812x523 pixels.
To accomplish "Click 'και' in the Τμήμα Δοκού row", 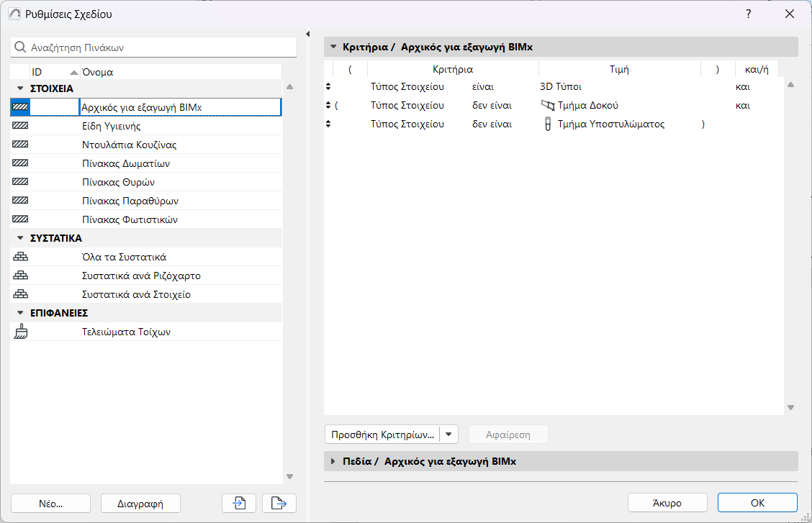I will point(743,105).
